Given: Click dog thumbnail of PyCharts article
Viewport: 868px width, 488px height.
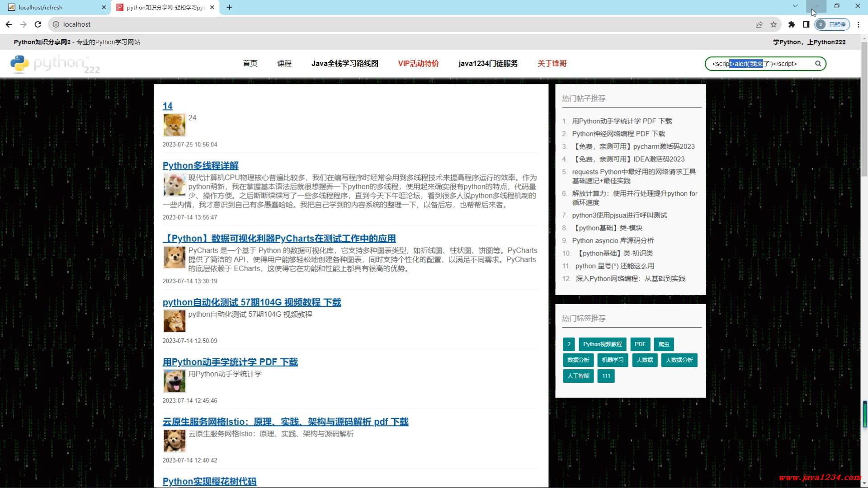Looking at the screenshot, I should tap(174, 257).
